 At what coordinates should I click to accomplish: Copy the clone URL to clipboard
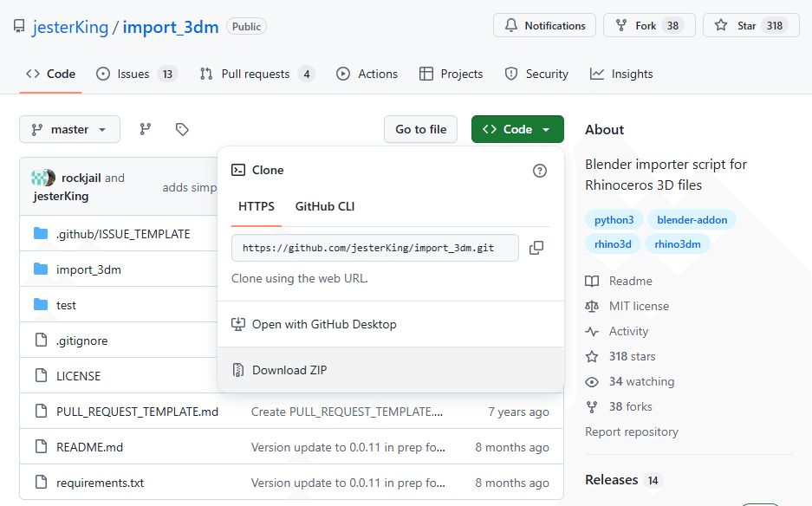click(x=536, y=248)
